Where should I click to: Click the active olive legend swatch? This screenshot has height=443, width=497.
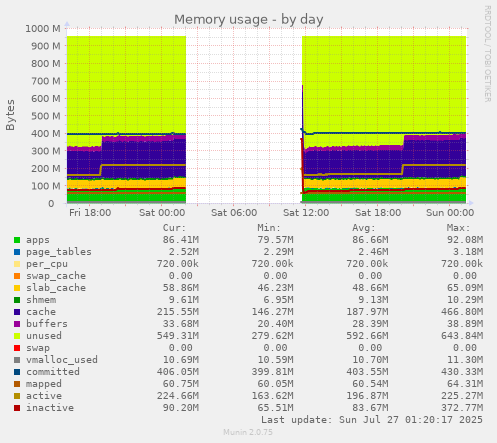pos(17,396)
